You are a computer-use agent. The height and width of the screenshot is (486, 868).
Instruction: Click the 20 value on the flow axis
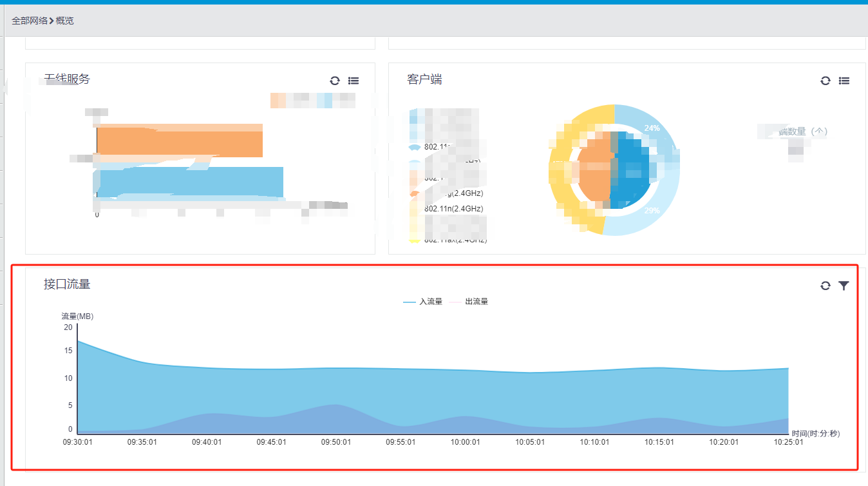coord(68,327)
